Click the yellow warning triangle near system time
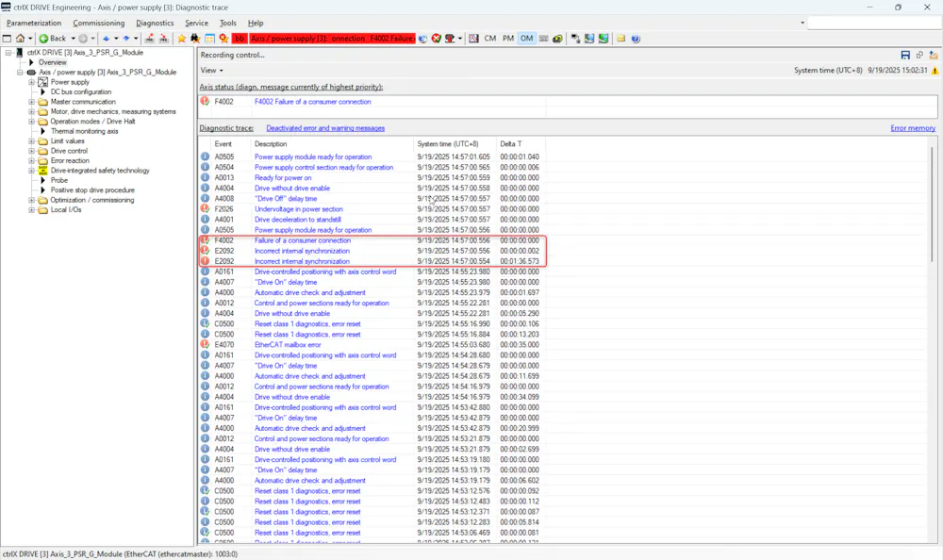The width and height of the screenshot is (943, 560). pos(935,71)
